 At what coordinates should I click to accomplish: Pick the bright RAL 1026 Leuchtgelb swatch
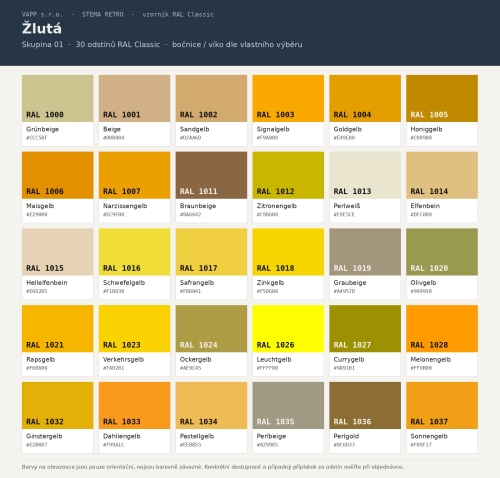tap(288, 341)
